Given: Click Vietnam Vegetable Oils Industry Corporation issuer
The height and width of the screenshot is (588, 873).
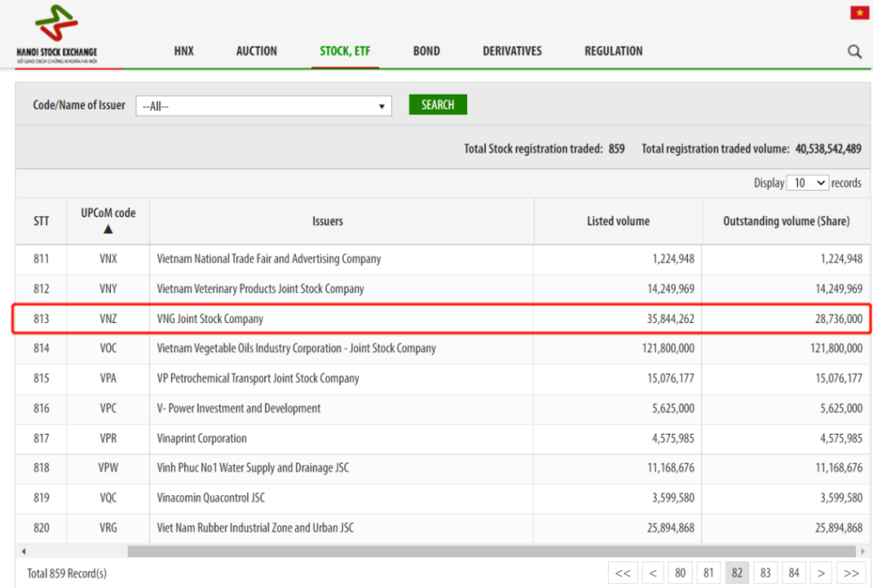Looking at the screenshot, I should (x=296, y=349).
